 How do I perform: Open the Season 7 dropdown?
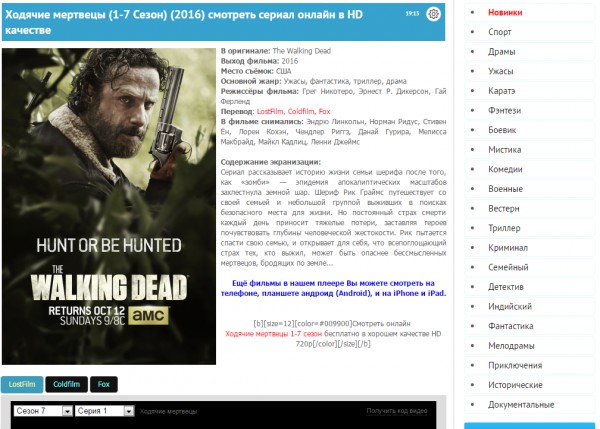click(43, 411)
